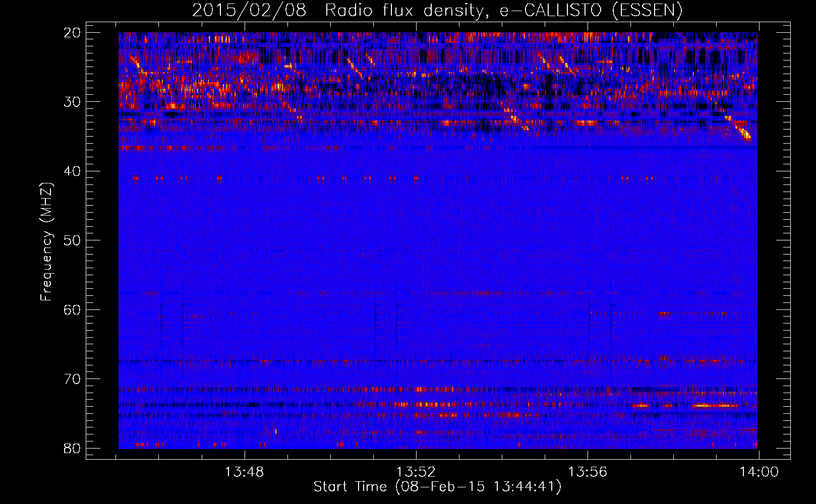Click the 40 MHz frequency tick label
Image resolution: width=816 pixels, height=504 pixels.
point(72,171)
